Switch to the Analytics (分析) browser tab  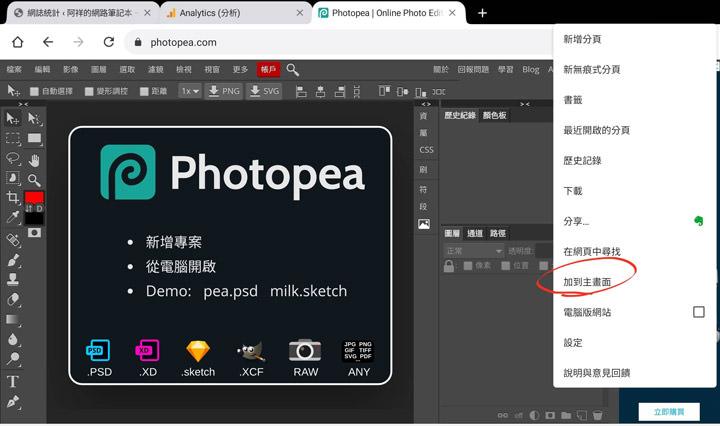click(x=236, y=13)
